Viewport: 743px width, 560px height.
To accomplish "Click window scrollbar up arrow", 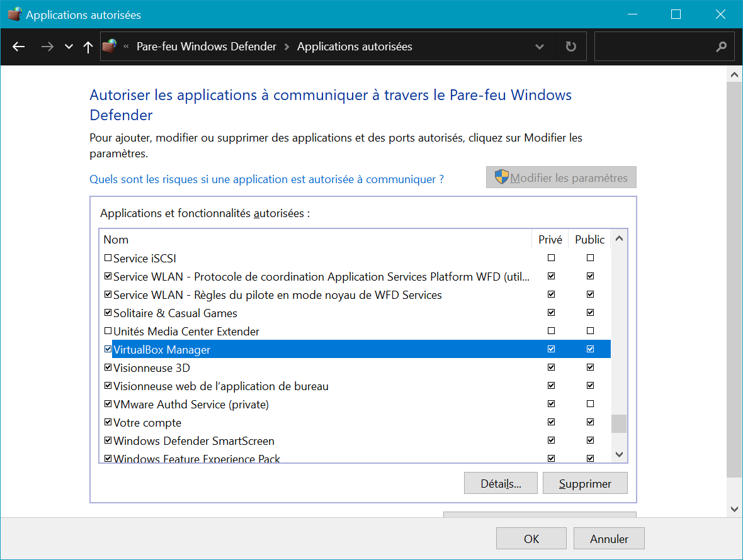I will pos(734,74).
